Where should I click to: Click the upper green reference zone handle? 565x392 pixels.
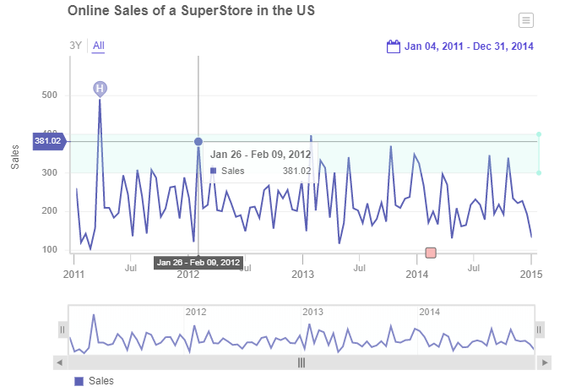[x=539, y=134]
